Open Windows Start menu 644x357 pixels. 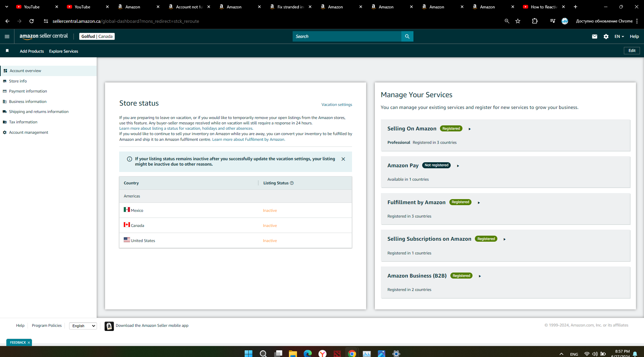coord(248,353)
